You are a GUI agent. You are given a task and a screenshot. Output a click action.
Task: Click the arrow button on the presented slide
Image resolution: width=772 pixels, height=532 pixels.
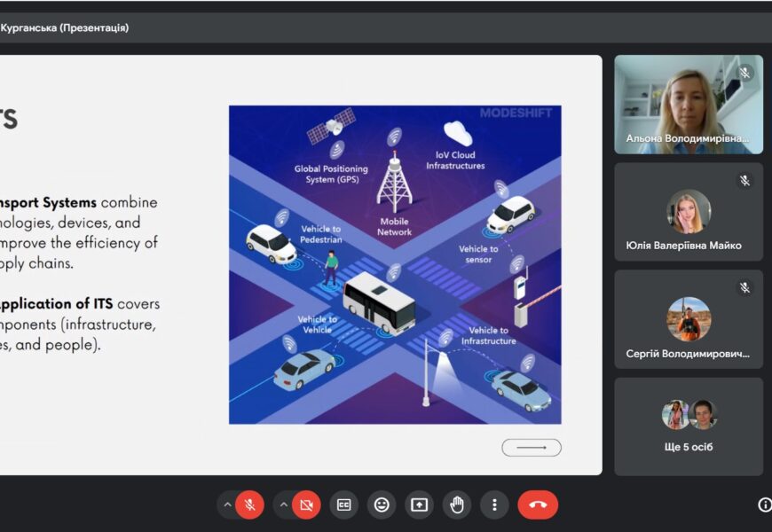pos(531,448)
